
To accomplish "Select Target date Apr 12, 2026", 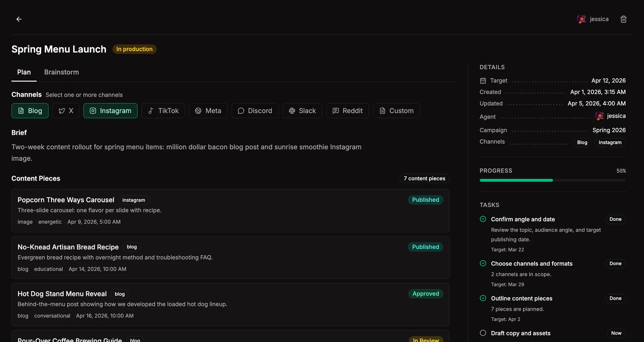I will click(x=608, y=81).
